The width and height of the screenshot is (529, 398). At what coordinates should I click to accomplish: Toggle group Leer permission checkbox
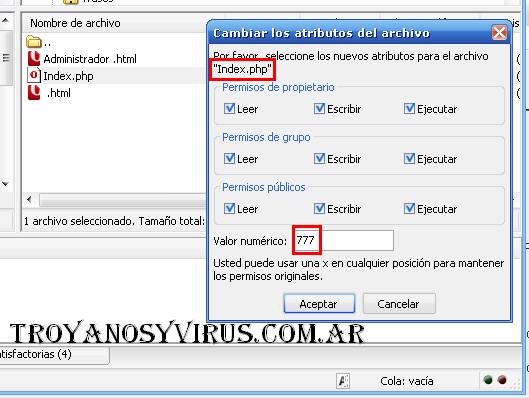229,159
